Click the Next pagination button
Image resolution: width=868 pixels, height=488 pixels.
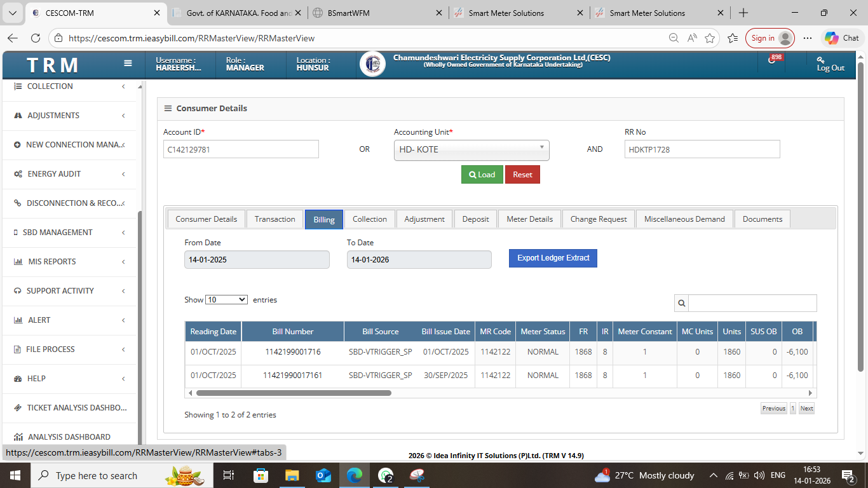point(806,409)
